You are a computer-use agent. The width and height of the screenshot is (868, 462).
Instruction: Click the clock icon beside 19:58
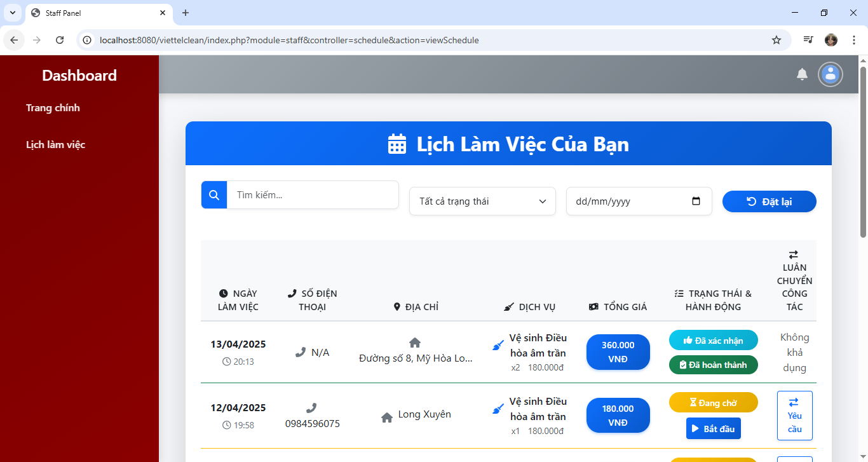pyautogui.click(x=227, y=425)
